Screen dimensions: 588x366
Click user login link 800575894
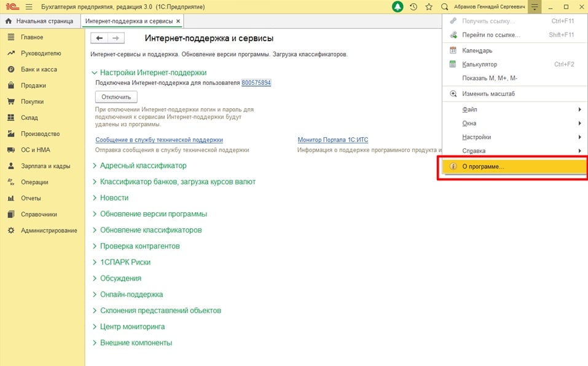point(256,82)
